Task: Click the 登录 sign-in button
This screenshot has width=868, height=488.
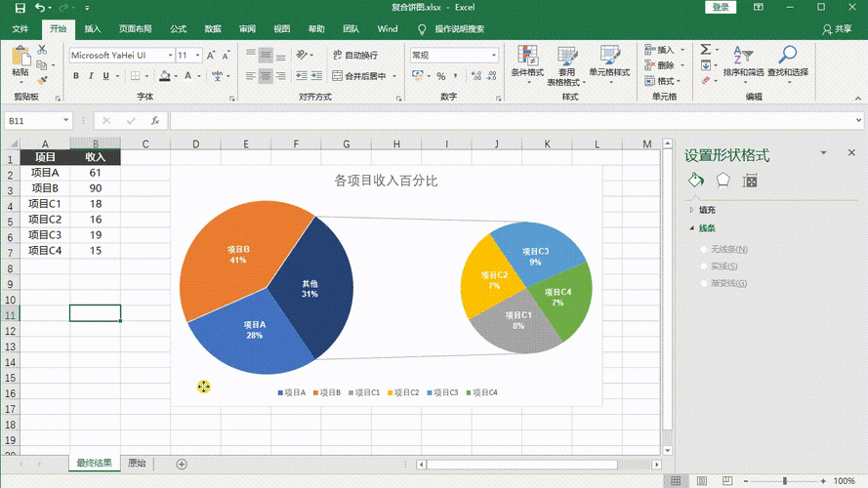Action: tap(721, 7)
